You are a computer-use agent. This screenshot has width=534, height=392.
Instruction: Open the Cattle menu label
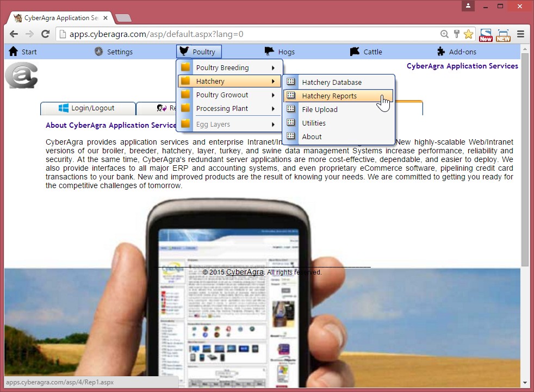tap(373, 52)
